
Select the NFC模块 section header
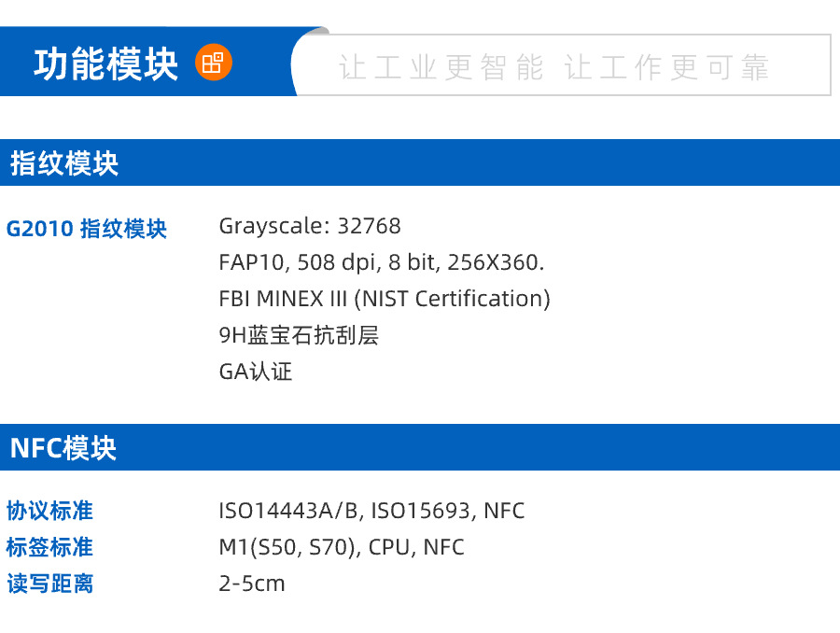click(63, 448)
